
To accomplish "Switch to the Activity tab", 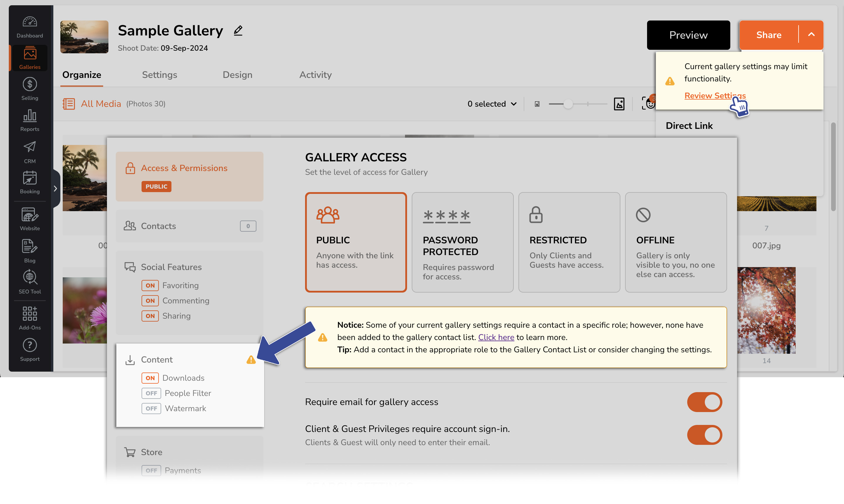I will (315, 75).
